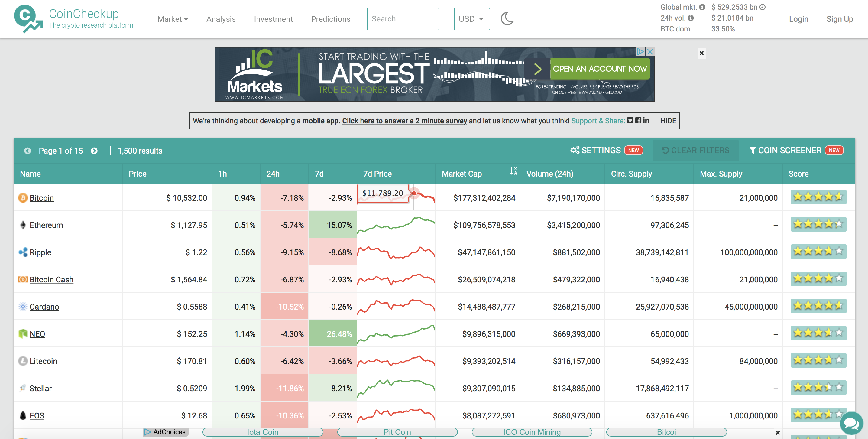The width and height of the screenshot is (868, 439).
Task: Open the Bitcoin coin link
Action: [x=41, y=198]
